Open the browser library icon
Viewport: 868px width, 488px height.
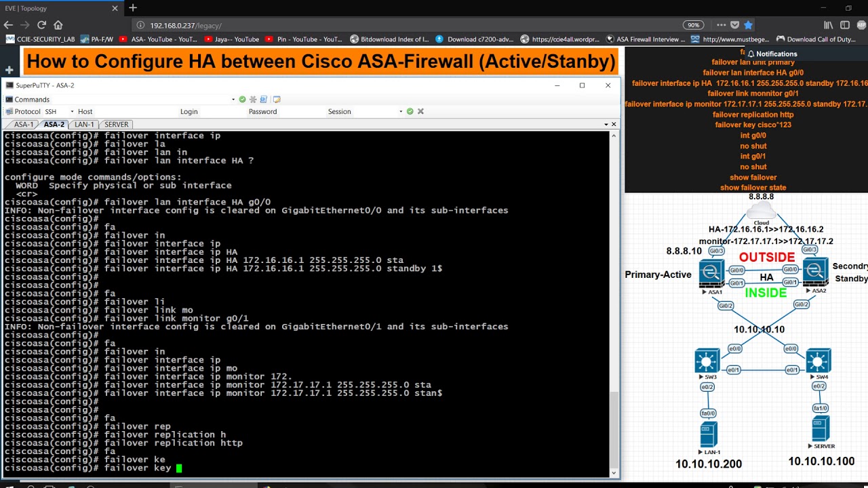tap(828, 25)
